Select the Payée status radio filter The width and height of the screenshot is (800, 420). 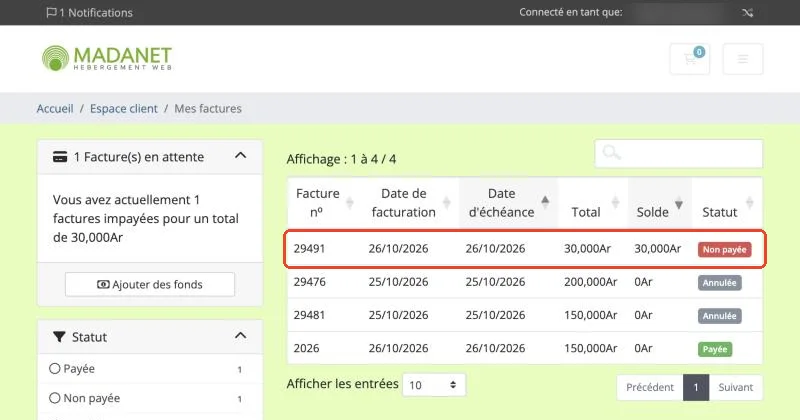[55, 368]
